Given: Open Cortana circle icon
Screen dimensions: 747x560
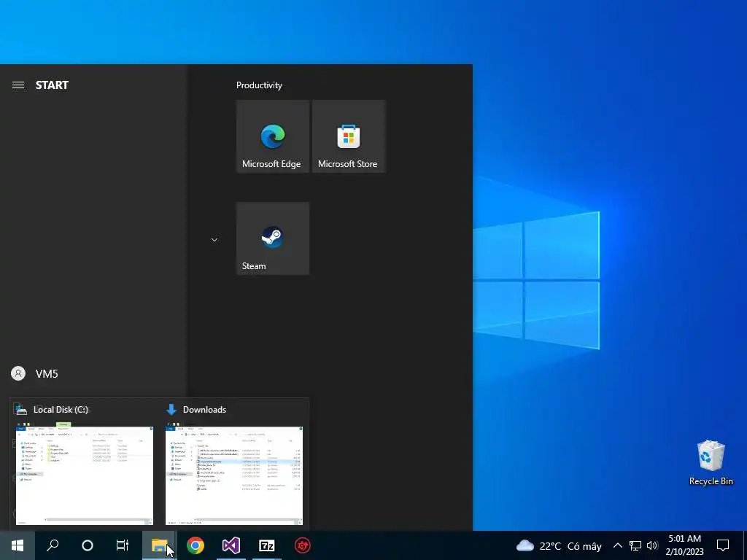Looking at the screenshot, I should click(x=88, y=545).
